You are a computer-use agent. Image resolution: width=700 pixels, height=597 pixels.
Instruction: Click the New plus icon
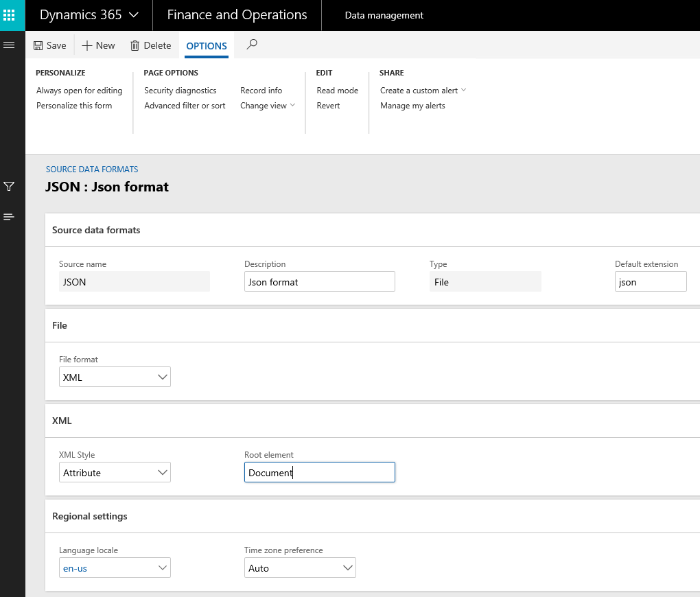pos(87,45)
